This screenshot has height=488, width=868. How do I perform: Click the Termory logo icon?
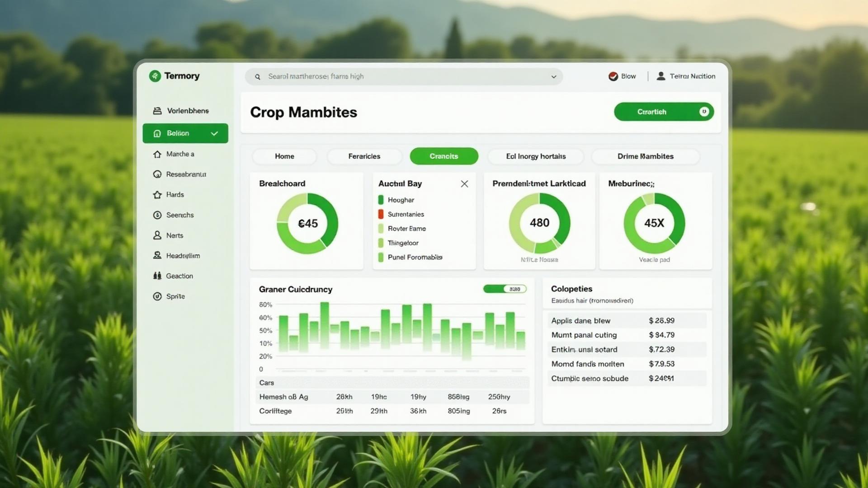pos(155,76)
